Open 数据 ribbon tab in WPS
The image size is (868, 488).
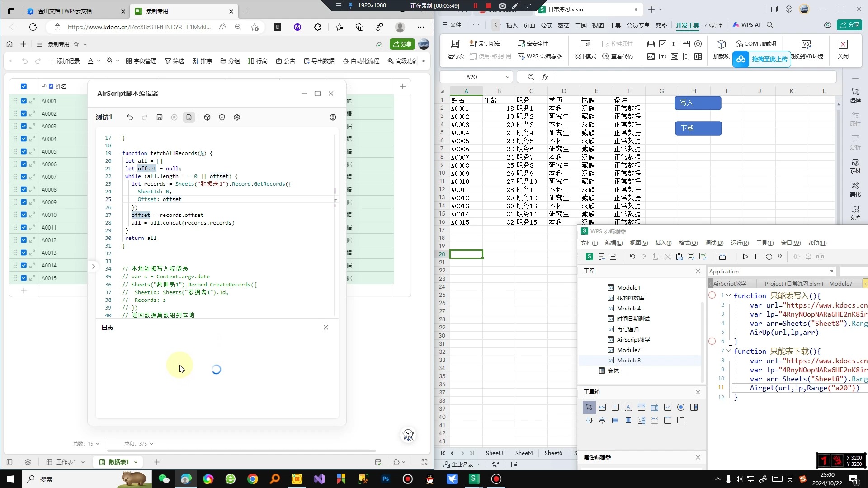pyautogui.click(x=563, y=25)
